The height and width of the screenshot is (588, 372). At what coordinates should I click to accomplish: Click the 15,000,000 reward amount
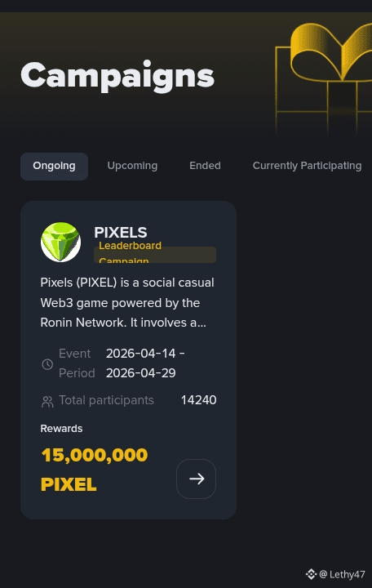click(95, 455)
